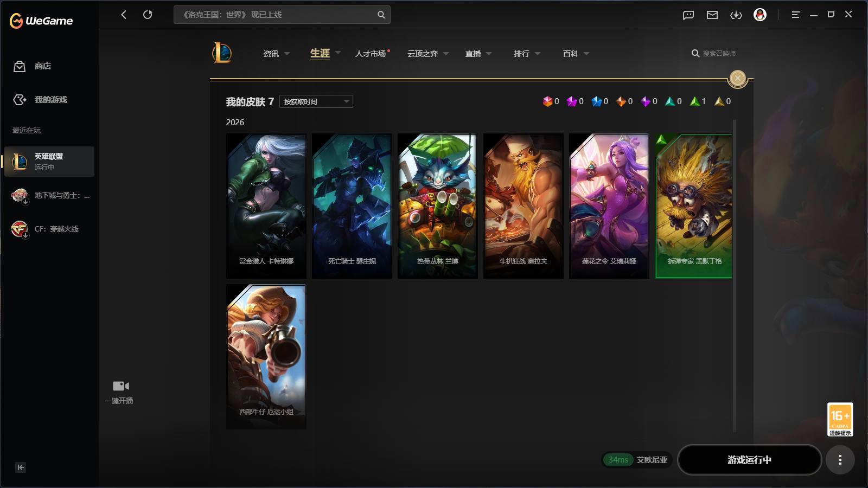Click the magenta pentagon gem icon

pos(572,101)
